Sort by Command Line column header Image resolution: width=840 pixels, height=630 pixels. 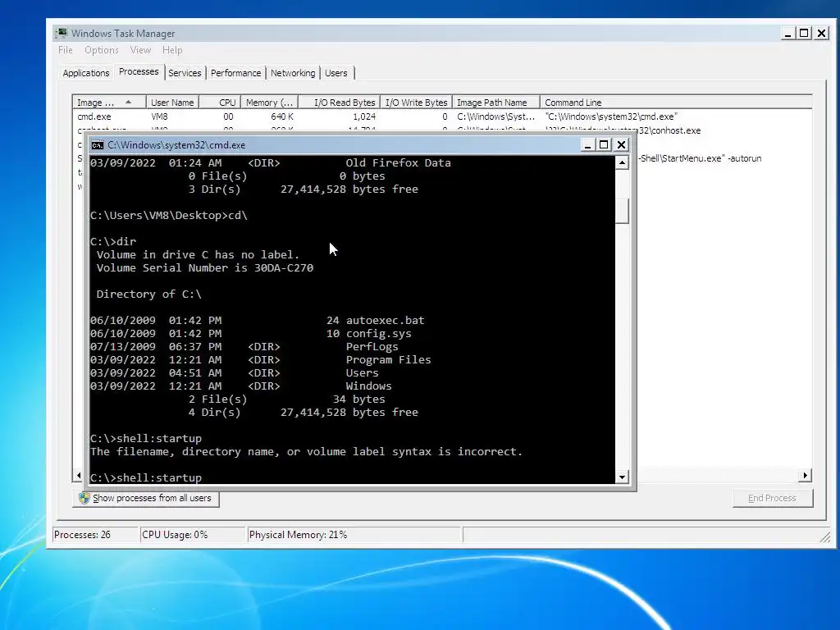pyautogui.click(x=676, y=103)
